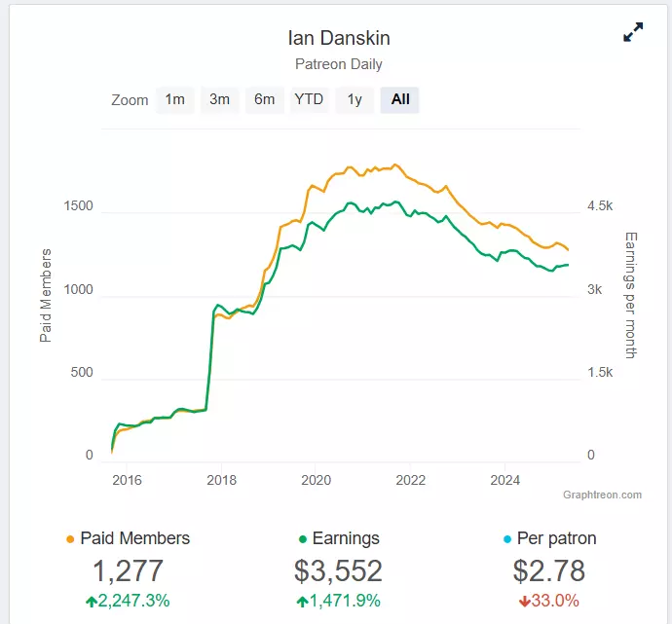The height and width of the screenshot is (624, 672).
Task: Toggle the Per patron legend series
Action: [550, 538]
